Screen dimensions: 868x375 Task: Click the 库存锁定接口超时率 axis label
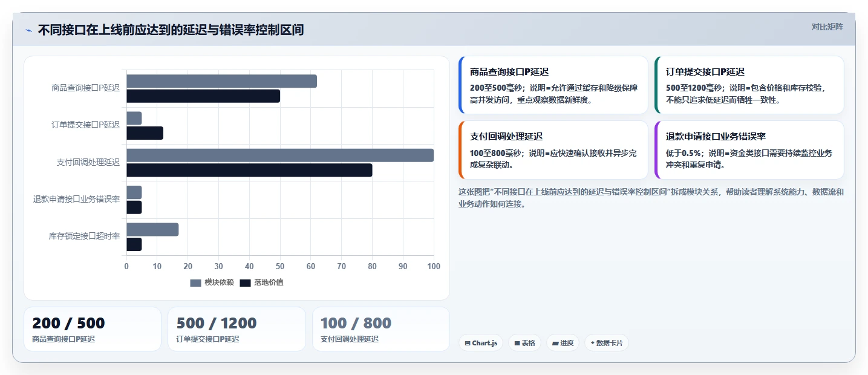point(84,236)
